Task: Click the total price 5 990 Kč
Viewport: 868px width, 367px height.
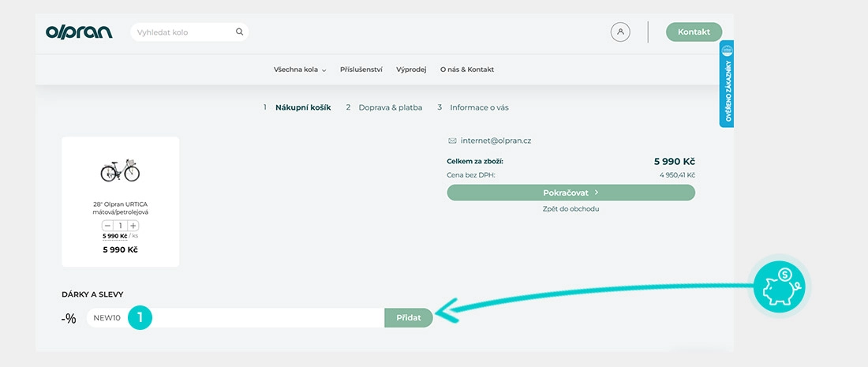Action: [x=674, y=162]
